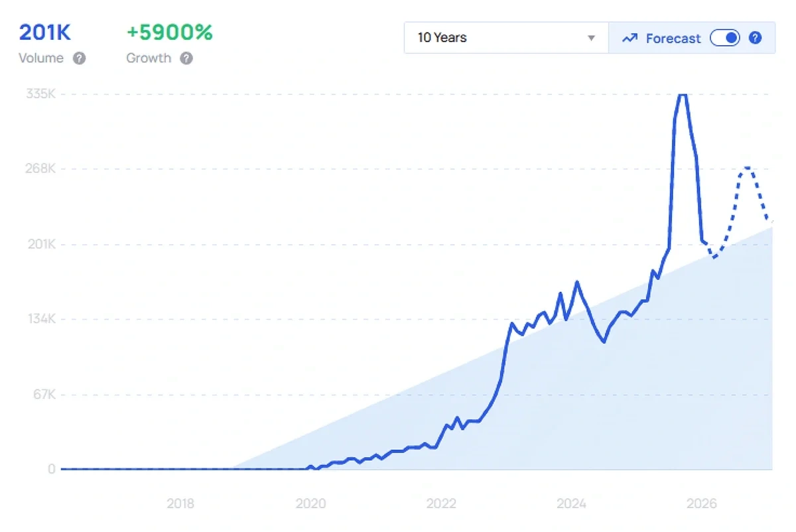This screenshot has width=796, height=532.
Task: Click the peak of the dotted forecast line
Action: 747,167
